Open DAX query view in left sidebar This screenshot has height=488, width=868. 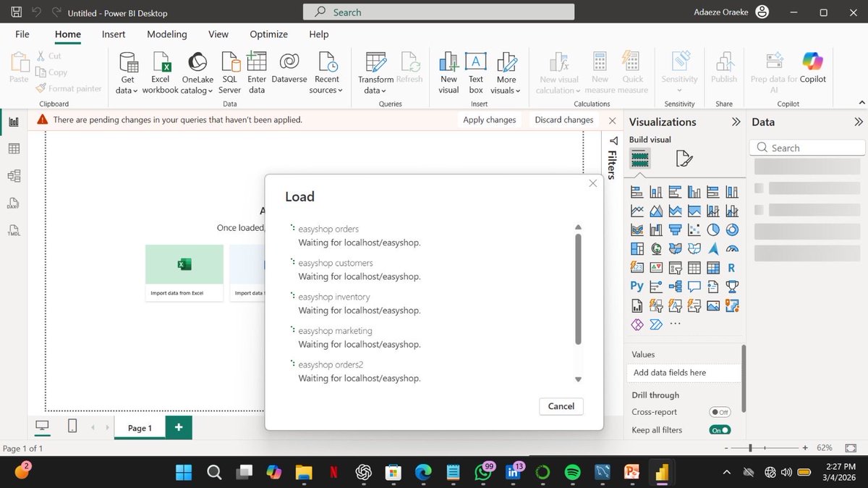(14, 203)
